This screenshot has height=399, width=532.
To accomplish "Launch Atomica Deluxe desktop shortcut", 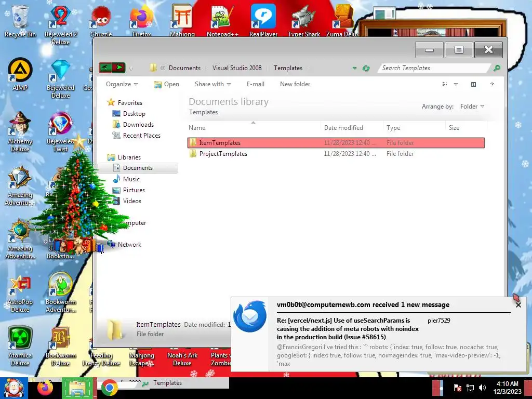I will point(20,346).
